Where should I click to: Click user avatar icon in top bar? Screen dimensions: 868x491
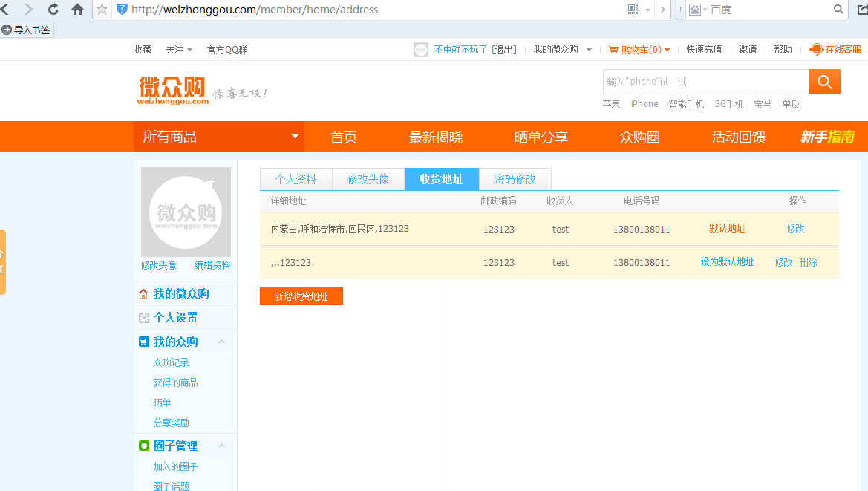421,50
